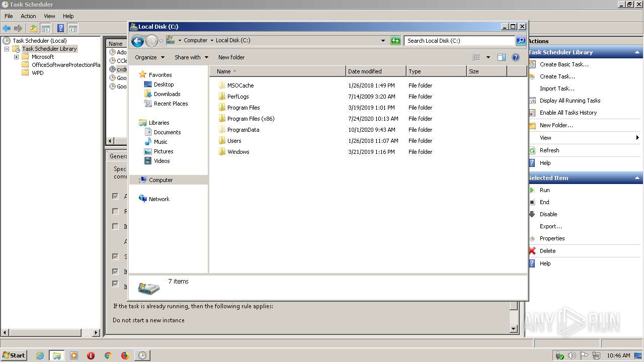Open the Organize dropdown in Explorer
644x362 pixels.
149,57
